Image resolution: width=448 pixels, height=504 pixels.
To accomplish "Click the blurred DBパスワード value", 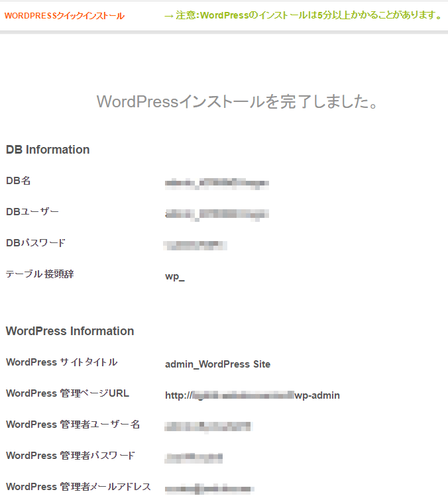I will (196, 246).
